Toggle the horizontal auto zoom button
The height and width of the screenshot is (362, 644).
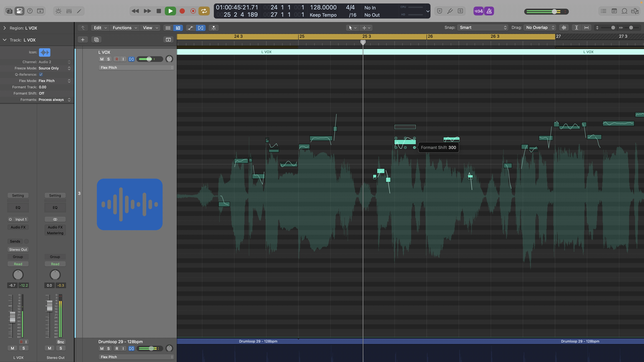pyautogui.click(x=586, y=28)
